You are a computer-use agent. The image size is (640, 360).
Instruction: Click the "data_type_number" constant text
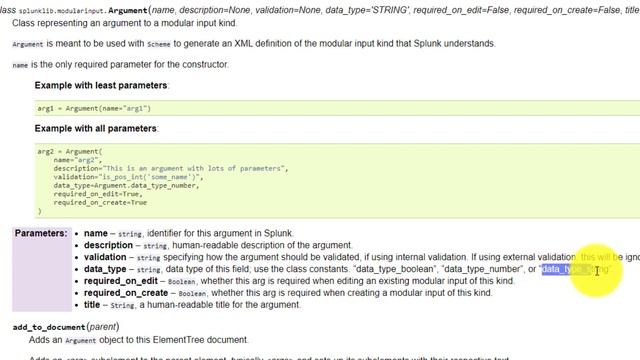483,269
